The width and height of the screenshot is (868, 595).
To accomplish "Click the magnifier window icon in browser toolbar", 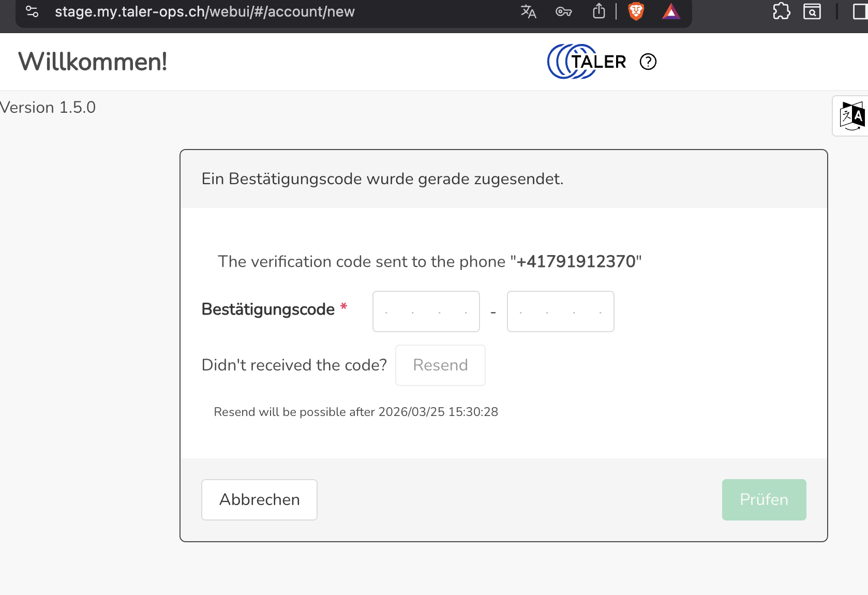I will point(812,11).
